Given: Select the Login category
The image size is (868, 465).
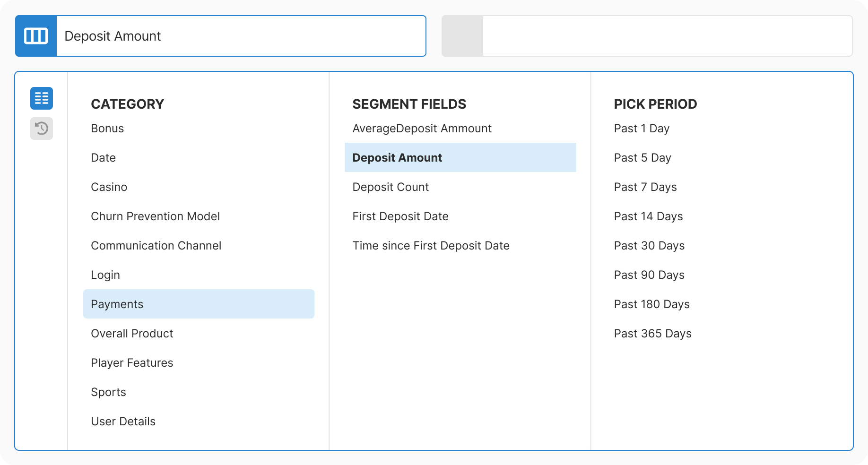Looking at the screenshot, I should (x=105, y=275).
